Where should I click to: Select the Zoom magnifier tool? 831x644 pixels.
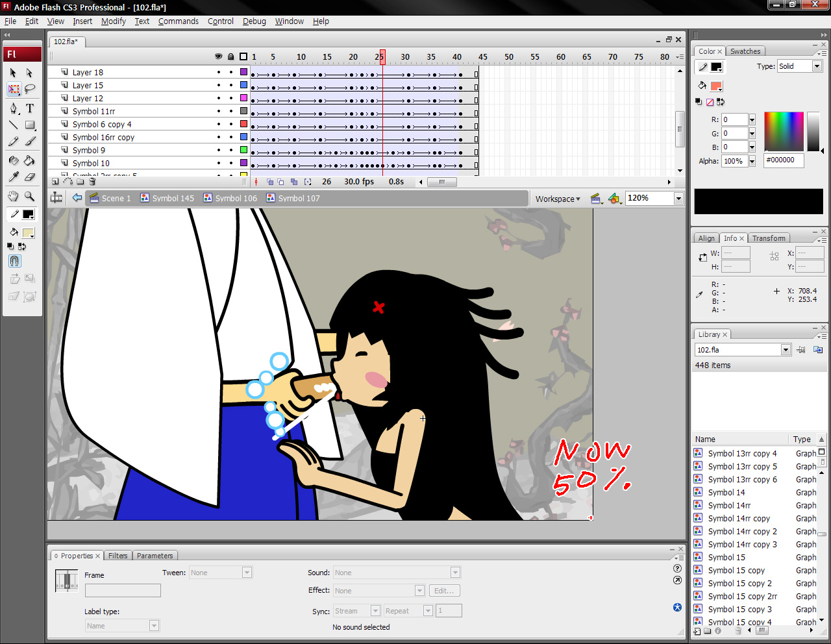coord(30,196)
